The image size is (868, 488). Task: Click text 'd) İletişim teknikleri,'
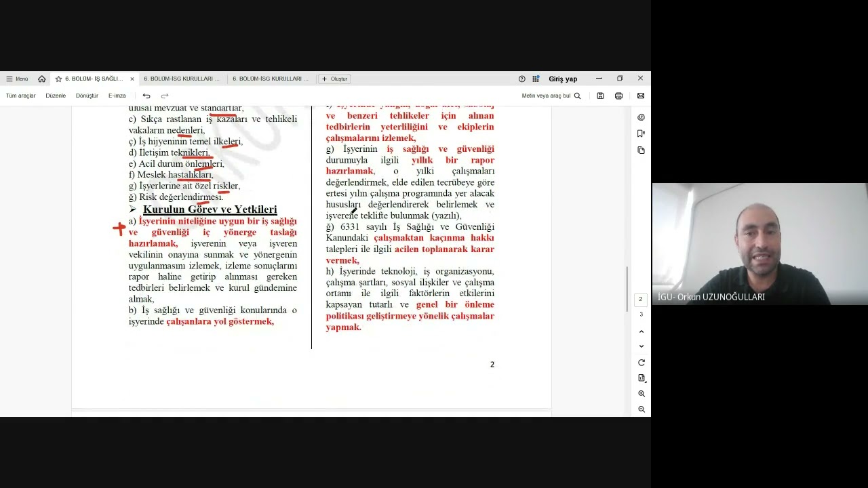pyautogui.click(x=169, y=152)
